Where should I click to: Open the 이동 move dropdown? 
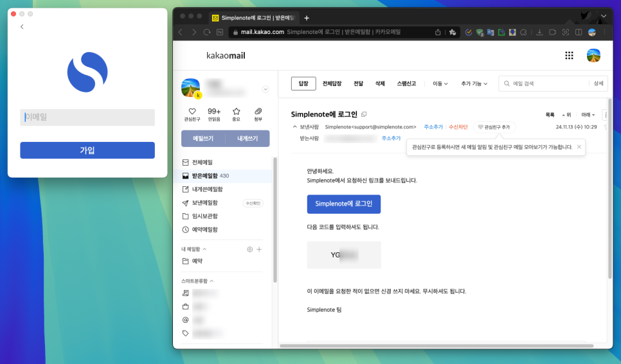click(x=440, y=83)
